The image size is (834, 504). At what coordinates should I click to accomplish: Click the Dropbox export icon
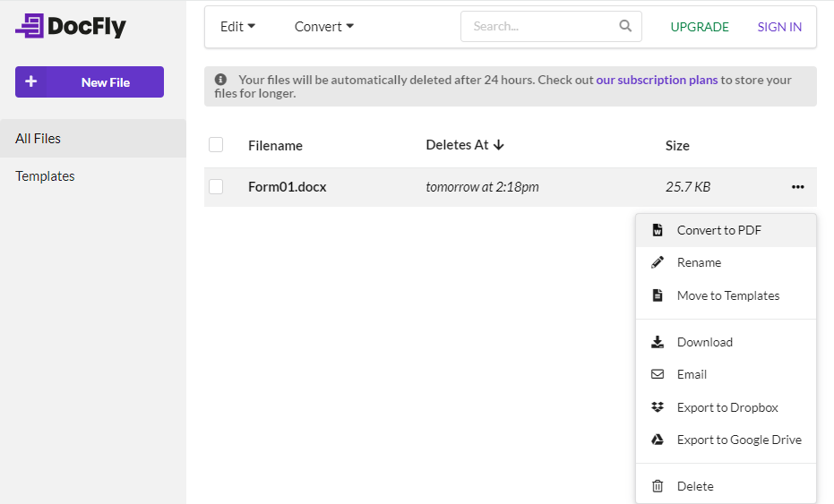(x=658, y=407)
